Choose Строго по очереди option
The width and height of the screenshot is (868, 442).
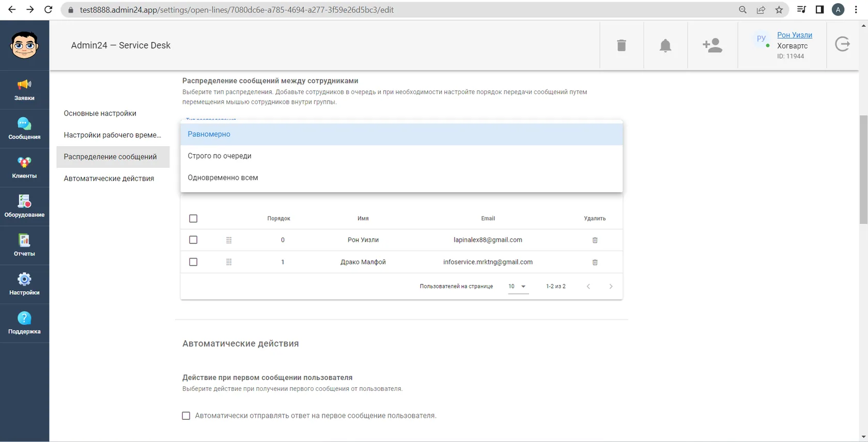tap(401, 156)
